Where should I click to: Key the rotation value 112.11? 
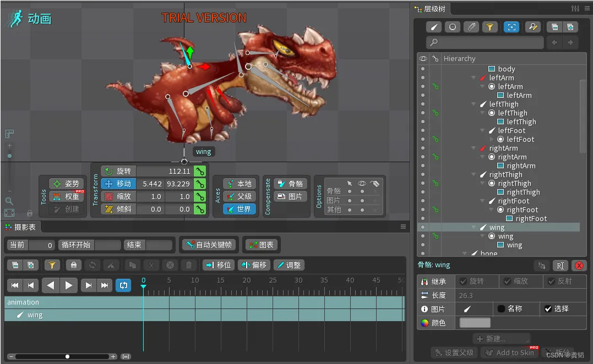point(200,172)
